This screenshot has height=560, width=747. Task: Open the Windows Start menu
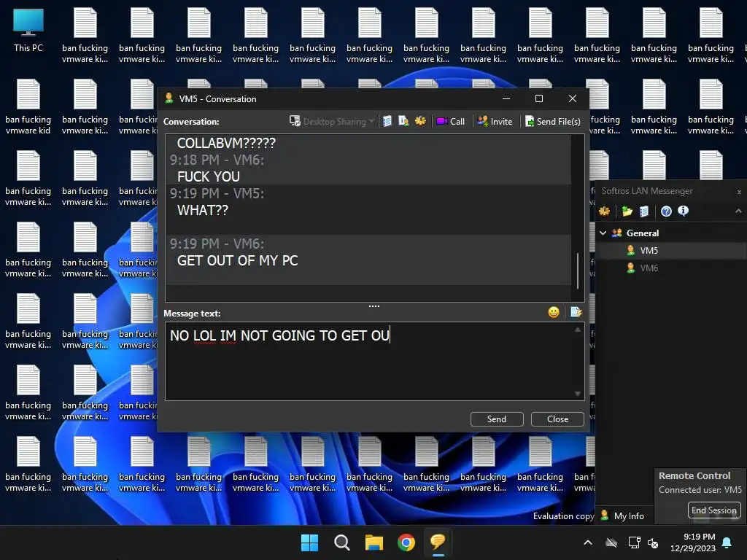click(x=309, y=542)
